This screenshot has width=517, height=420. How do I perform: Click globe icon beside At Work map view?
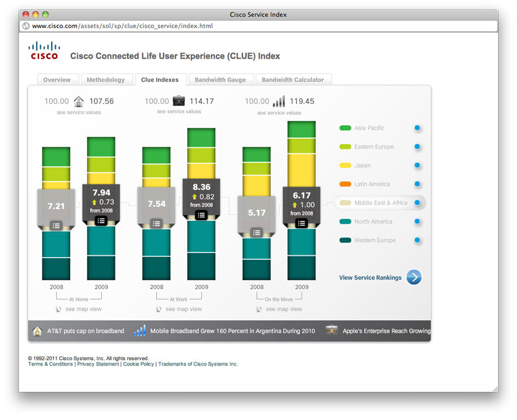159,309
